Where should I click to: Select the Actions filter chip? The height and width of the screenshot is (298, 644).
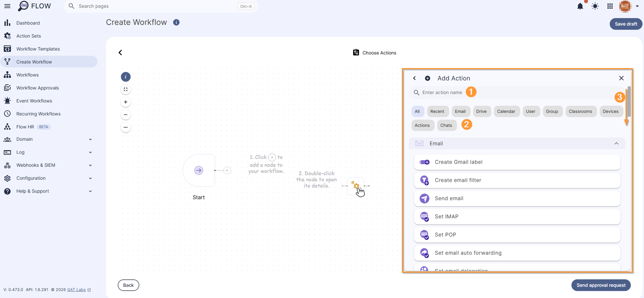click(x=422, y=125)
